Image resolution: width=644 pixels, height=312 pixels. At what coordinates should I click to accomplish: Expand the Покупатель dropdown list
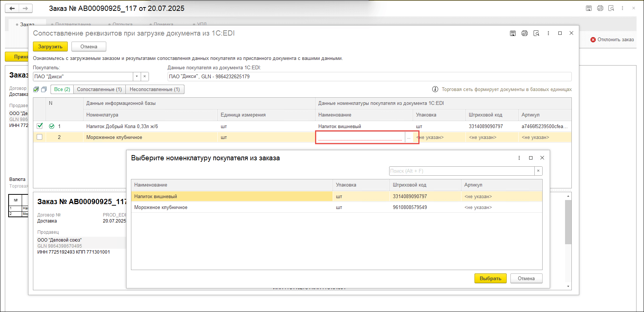point(137,76)
